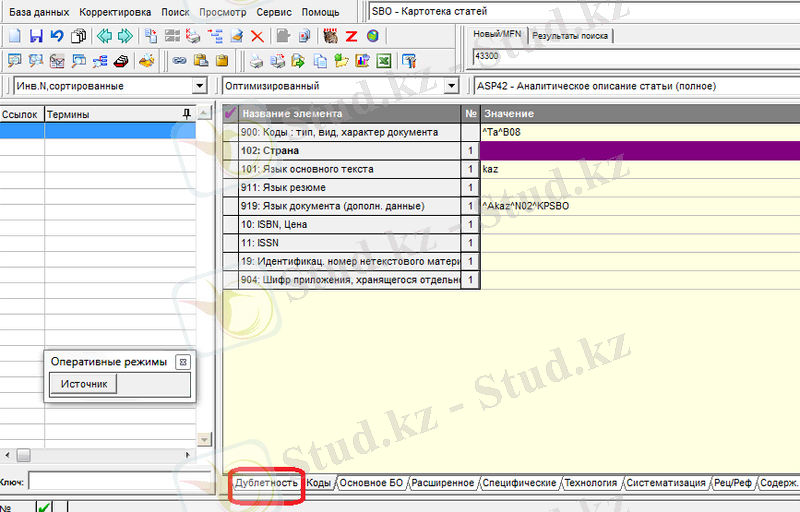Switch to the Новый/MFN tab
The height and width of the screenshot is (512, 800).
click(x=497, y=34)
